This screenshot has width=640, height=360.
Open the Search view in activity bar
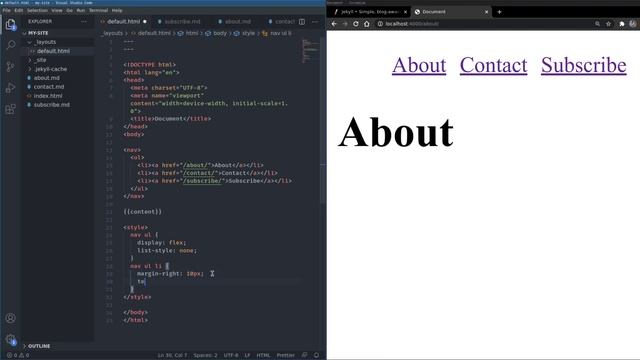coord(11,45)
